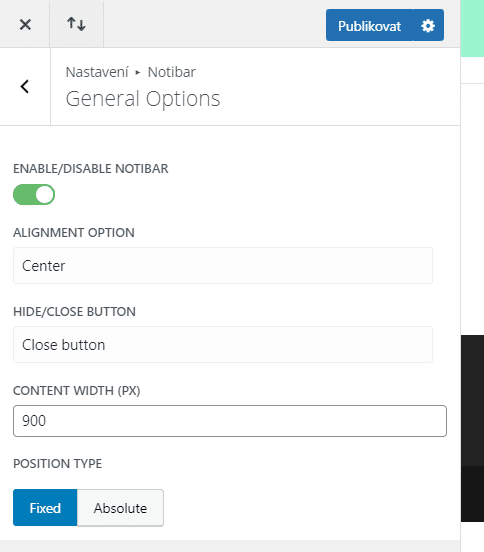
Task: Click the Hide/Close Button label
Action: (x=74, y=312)
